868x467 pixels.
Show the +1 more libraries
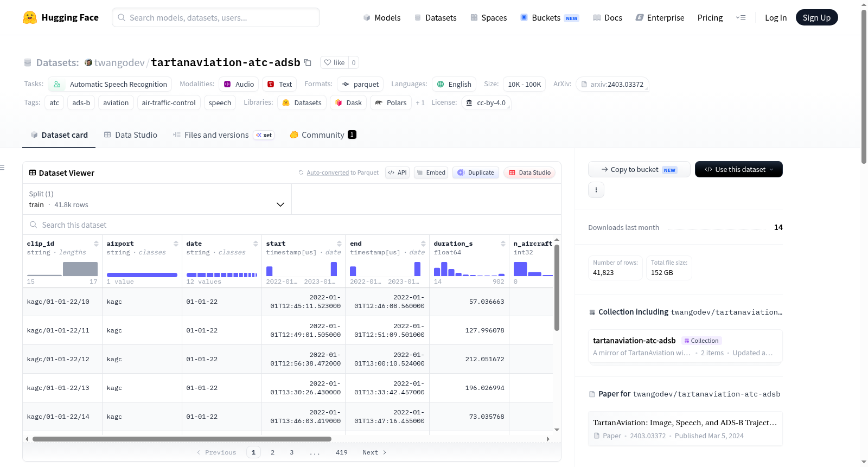click(x=420, y=103)
